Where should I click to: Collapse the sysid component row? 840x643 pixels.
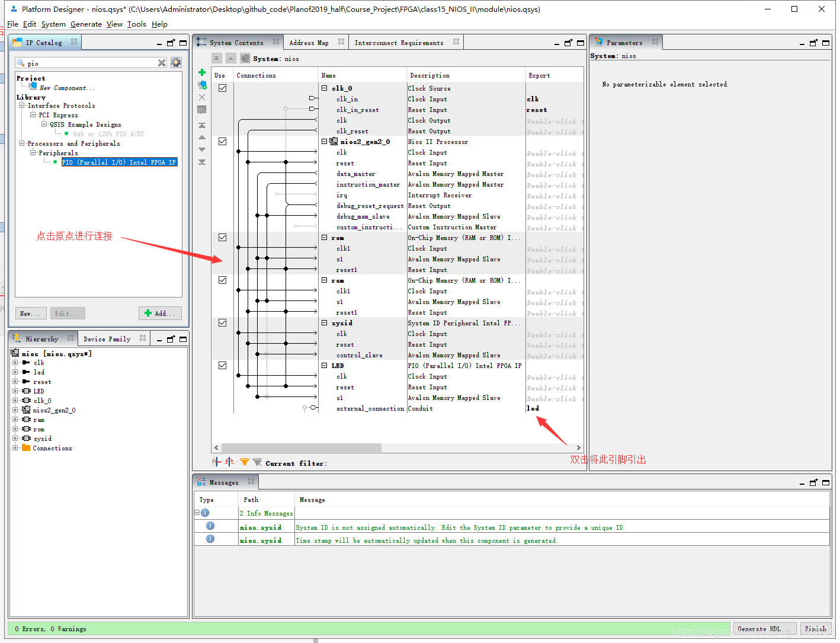(x=325, y=323)
